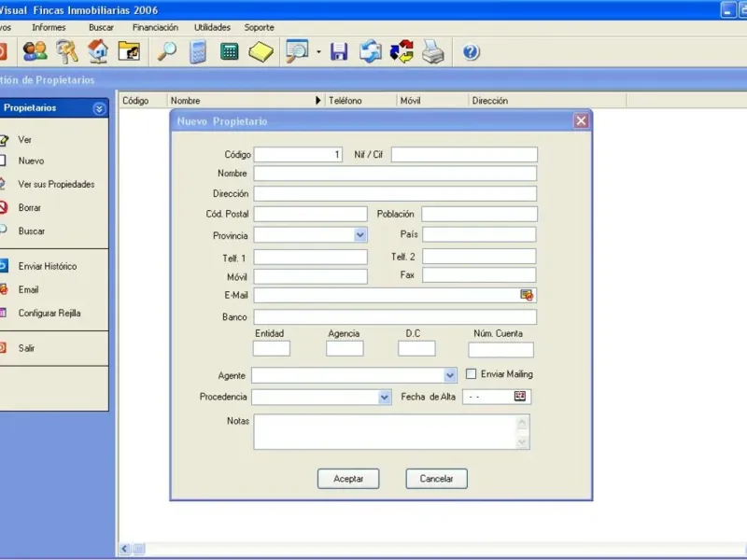Open the Utilidades menu
This screenshot has width=747, height=560.
212,27
